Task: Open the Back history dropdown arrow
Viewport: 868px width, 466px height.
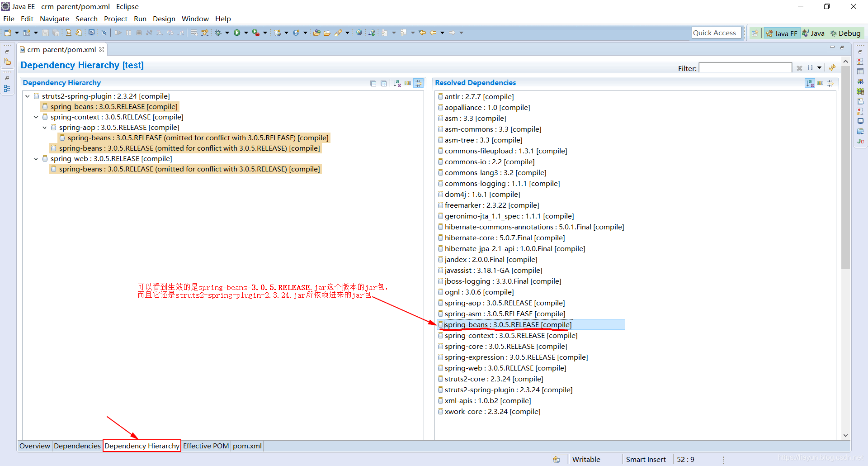Action: click(x=442, y=33)
